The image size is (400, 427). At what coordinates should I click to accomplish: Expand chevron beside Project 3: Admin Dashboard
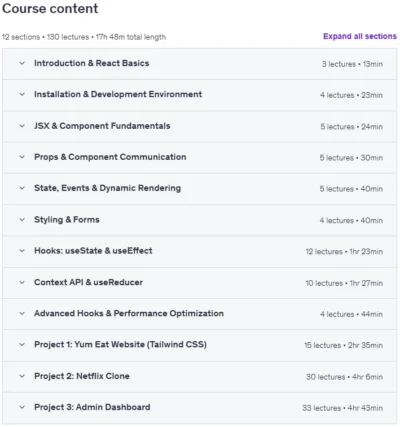coord(22,407)
